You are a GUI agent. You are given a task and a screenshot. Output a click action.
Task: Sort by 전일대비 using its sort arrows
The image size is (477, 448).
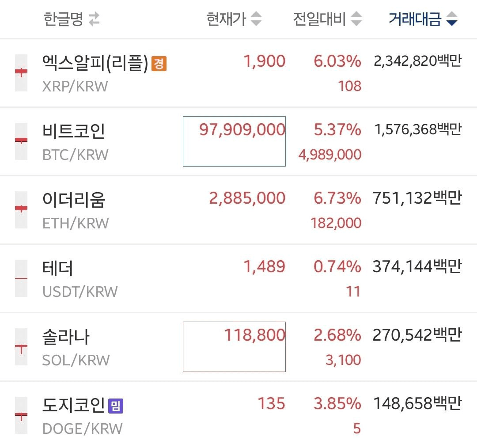click(356, 19)
